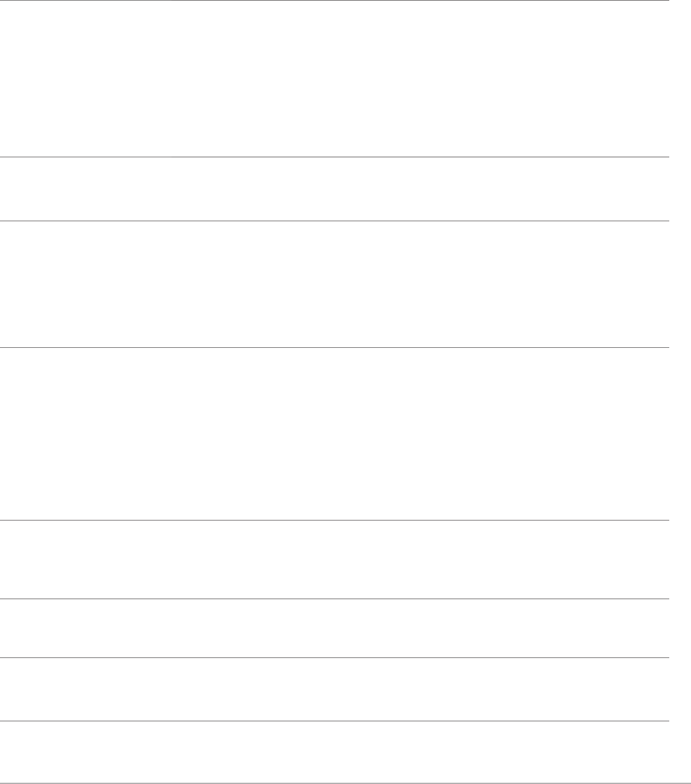Click the seventh blank row from the top

point(334,689)
